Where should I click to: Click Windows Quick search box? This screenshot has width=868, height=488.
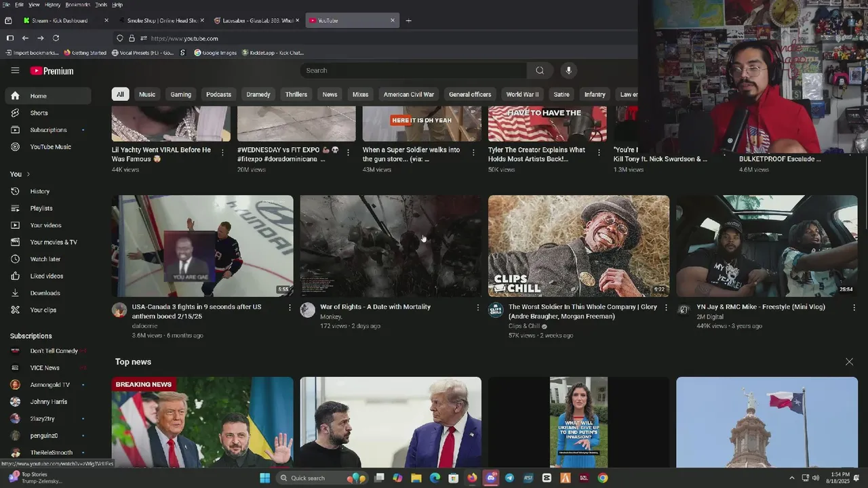(323, 478)
